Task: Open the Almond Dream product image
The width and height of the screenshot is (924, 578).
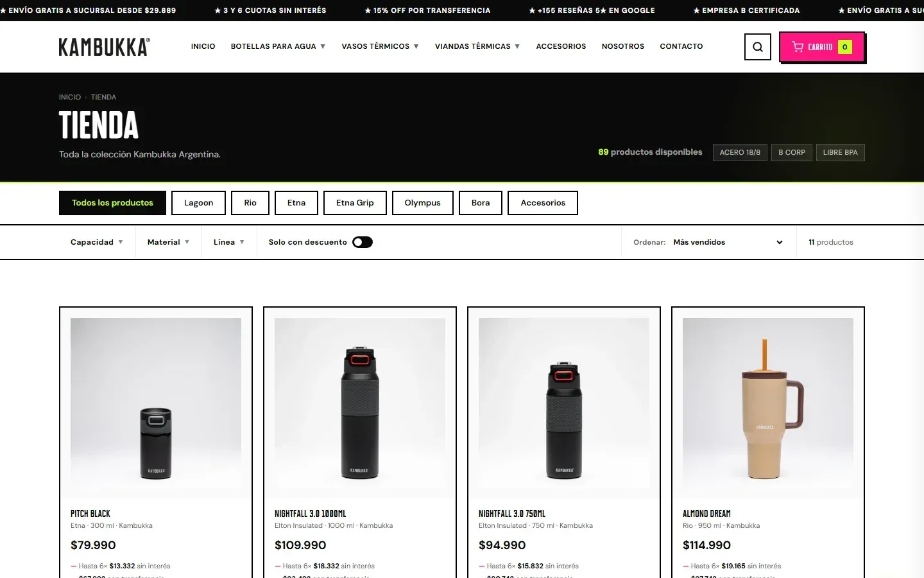Action: [768, 403]
